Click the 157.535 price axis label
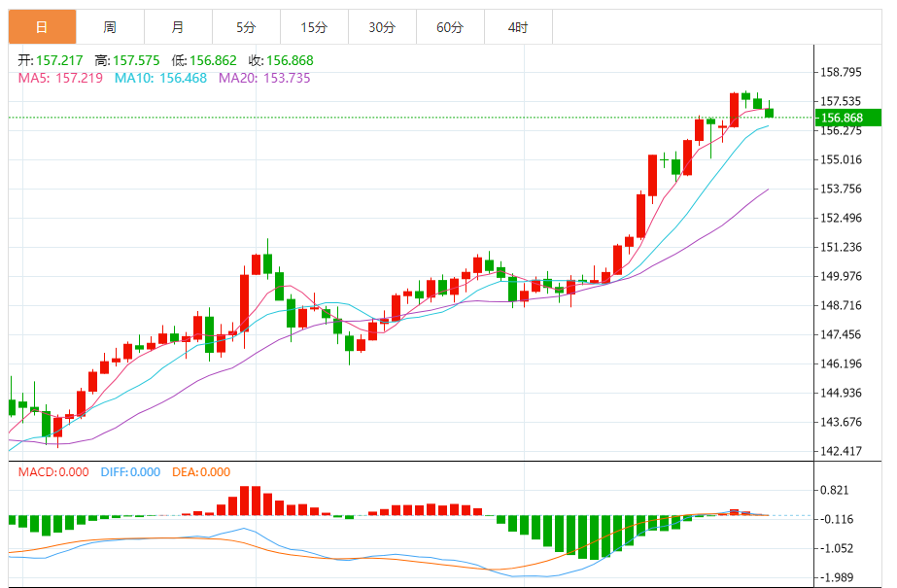This screenshot has width=897, height=588. click(x=841, y=101)
